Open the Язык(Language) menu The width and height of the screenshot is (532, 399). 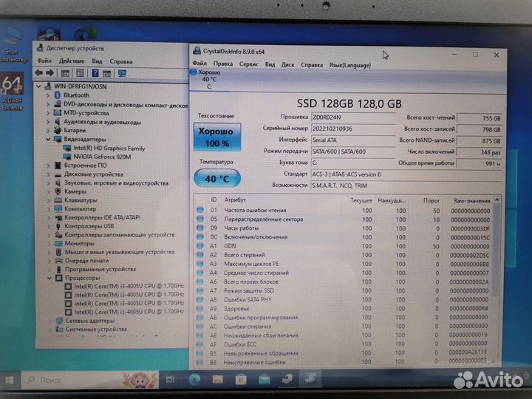349,65
